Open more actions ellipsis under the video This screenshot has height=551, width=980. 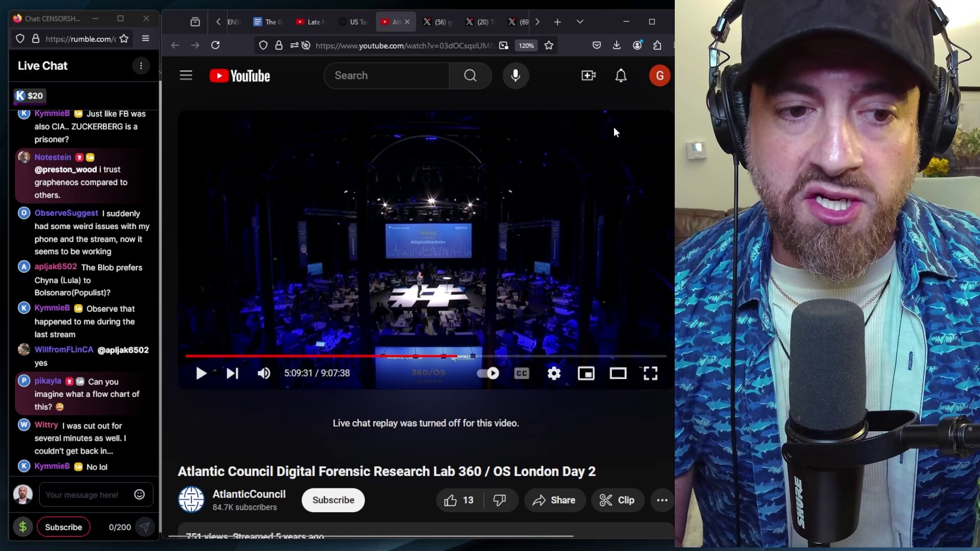(x=662, y=500)
